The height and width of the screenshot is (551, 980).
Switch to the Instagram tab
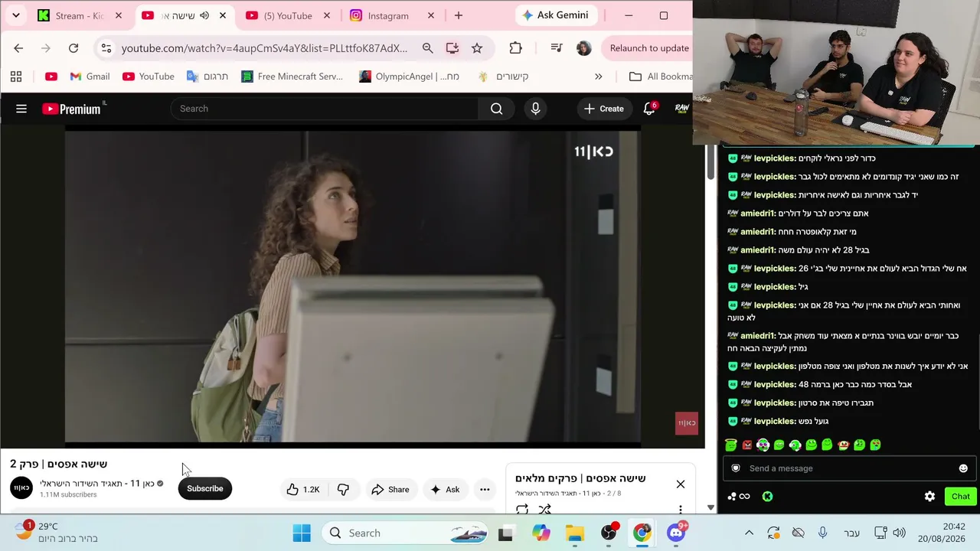pos(387,15)
